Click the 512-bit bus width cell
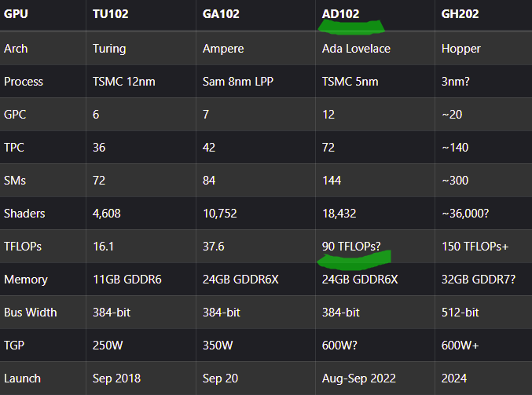Viewport: 532px width, 395px height. coord(460,313)
